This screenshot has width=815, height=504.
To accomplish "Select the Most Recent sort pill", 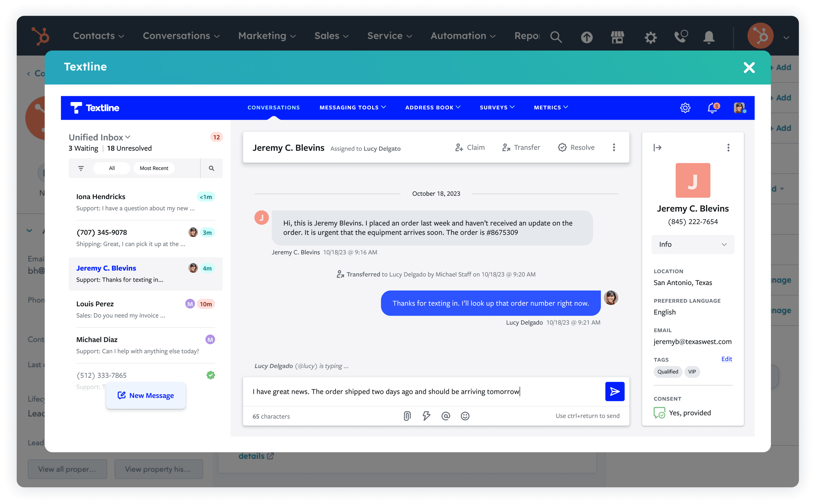I will point(154,168).
